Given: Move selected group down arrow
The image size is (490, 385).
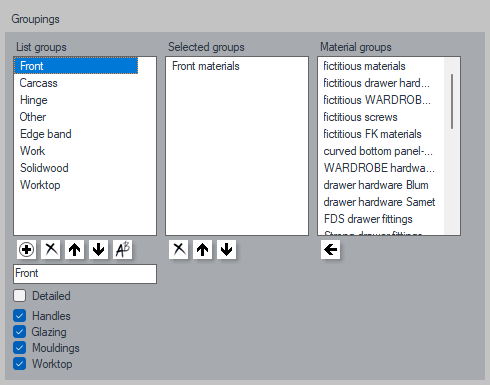Looking at the screenshot, I should tap(227, 249).
